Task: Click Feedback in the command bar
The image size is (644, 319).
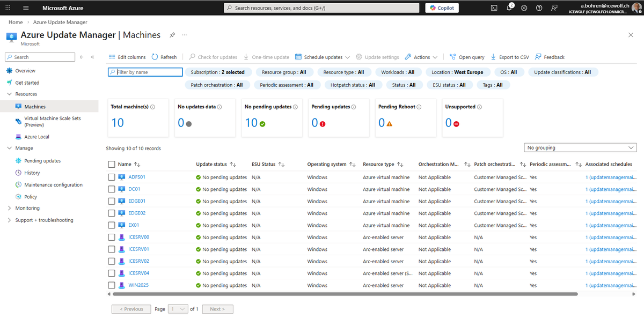Action: tap(550, 57)
